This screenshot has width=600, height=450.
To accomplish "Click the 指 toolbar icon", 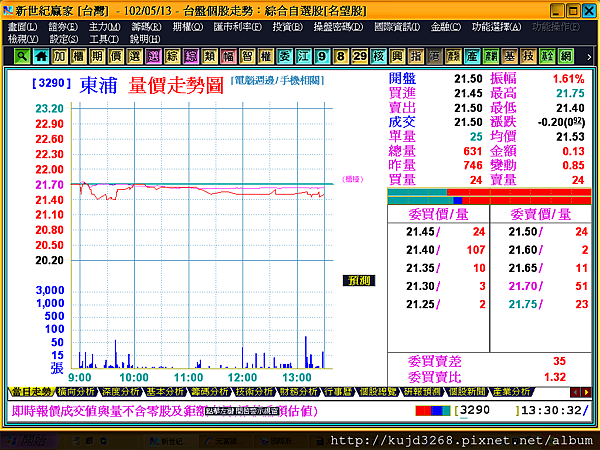I will click(x=416, y=56).
